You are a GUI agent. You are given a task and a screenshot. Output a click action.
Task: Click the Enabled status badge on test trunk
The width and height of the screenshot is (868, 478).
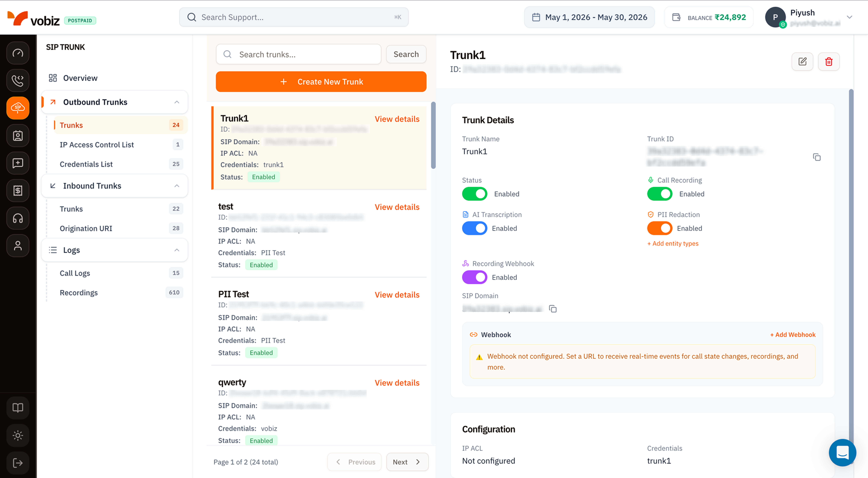261,265
